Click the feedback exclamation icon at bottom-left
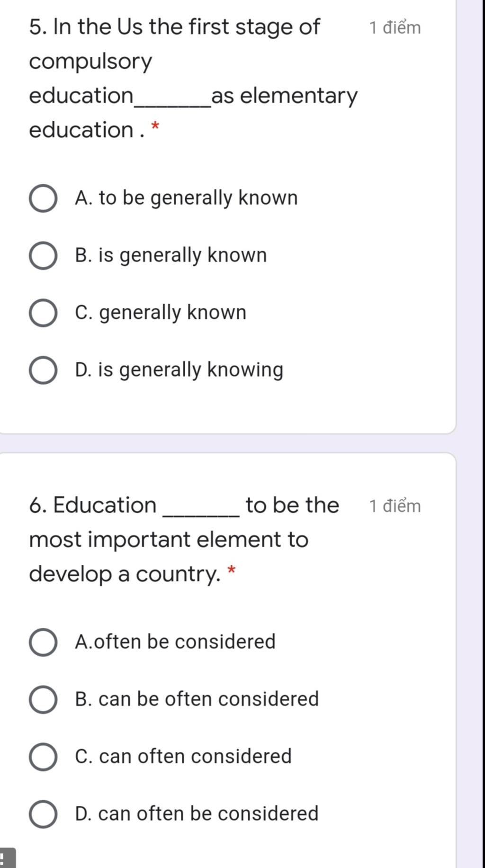The height and width of the screenshot is (868, 485). 7,859
